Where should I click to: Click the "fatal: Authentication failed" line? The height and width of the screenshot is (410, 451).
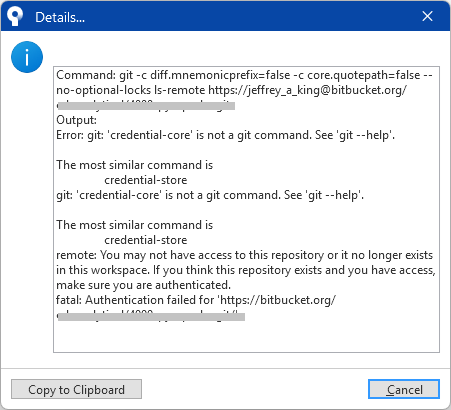196,300
